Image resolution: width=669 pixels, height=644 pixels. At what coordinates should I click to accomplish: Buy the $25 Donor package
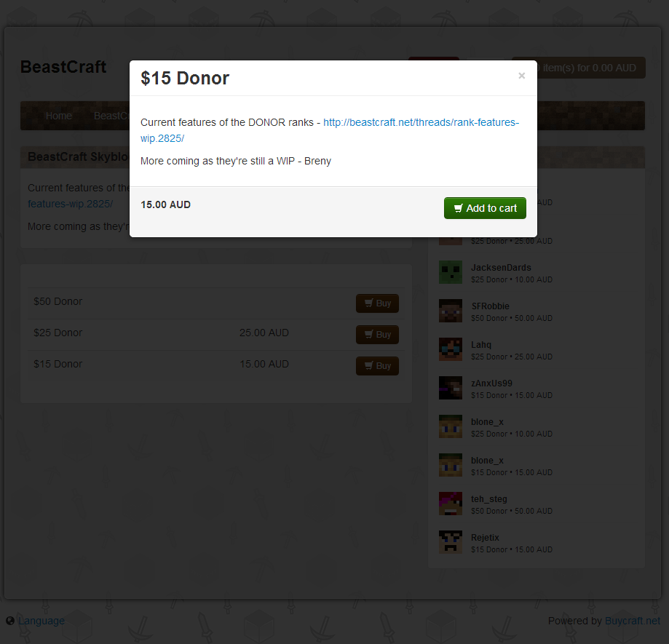click(x=377, y=334)
